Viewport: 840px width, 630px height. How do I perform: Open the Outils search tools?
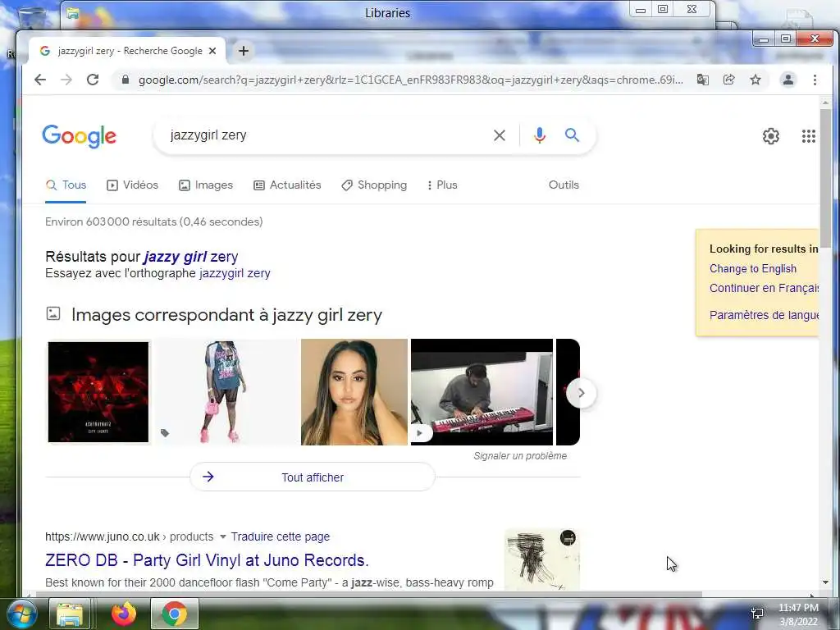coord(564,185)
